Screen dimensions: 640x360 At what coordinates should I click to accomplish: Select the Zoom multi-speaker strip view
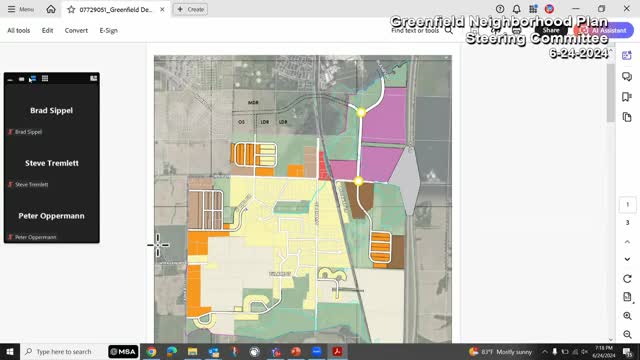click(33, 79)
